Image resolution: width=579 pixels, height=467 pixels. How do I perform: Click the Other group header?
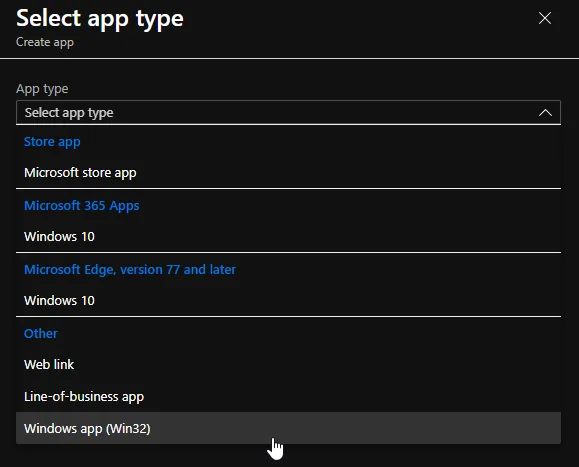pos(41,333)
